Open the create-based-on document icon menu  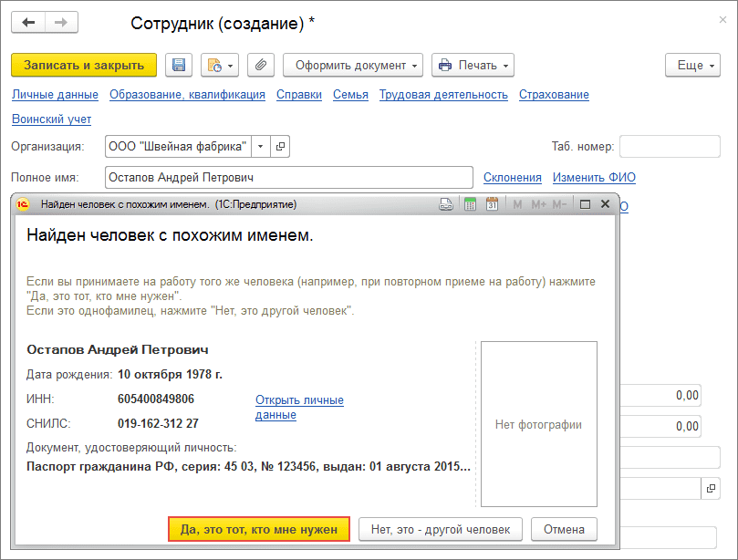pos(220,65)
